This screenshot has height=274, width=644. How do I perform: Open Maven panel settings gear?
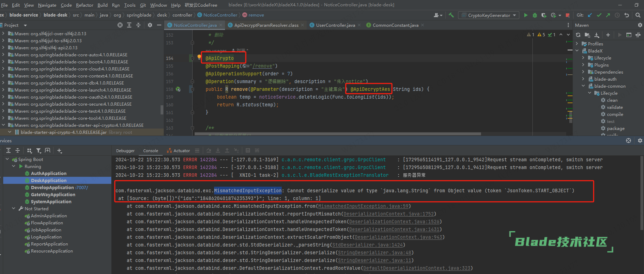640,25
